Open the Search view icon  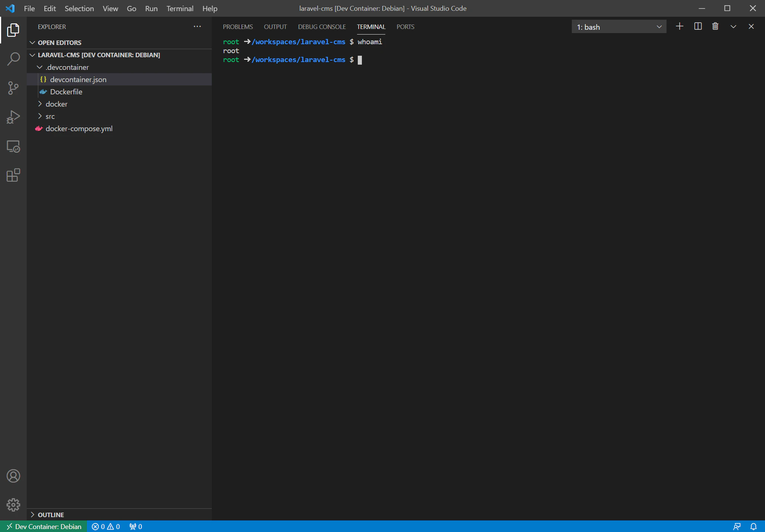click(13, 59)
